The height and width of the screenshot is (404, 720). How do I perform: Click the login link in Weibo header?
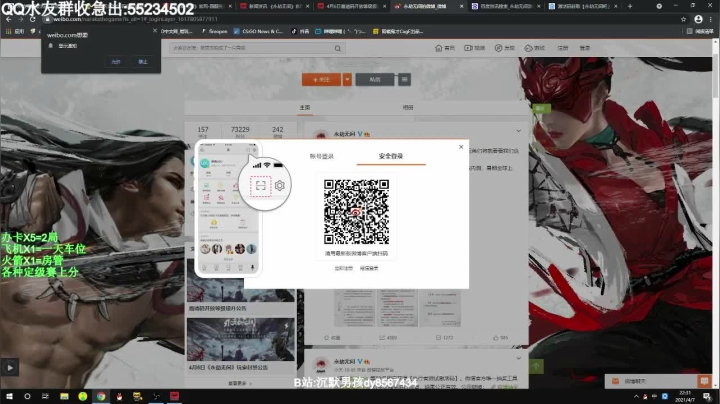585,48
